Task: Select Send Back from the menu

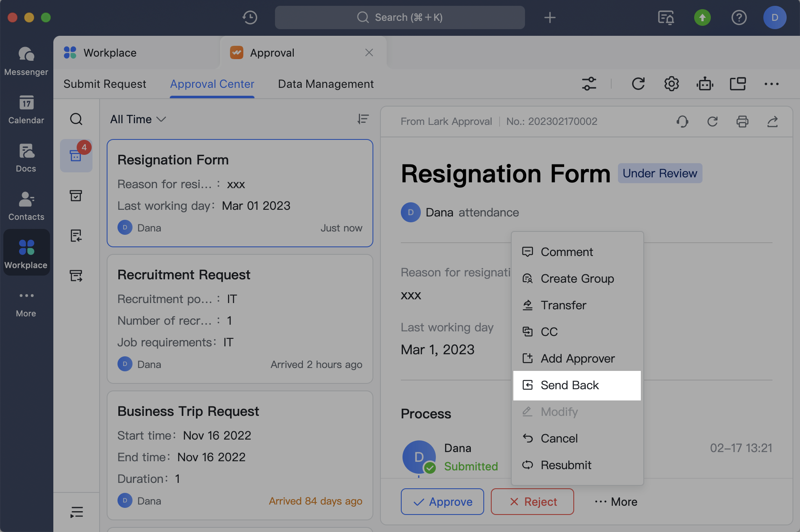Action: tap(569, 385)
